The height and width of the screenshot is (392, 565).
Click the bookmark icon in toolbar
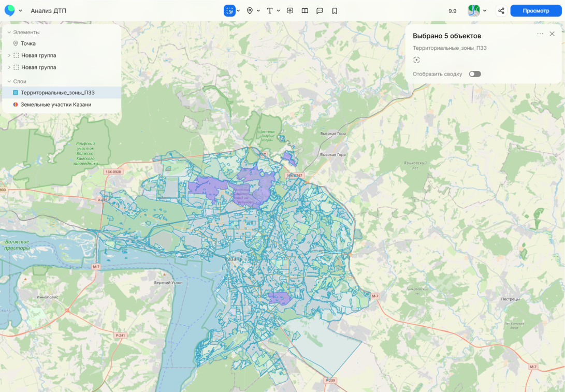(x=335, y=10)
